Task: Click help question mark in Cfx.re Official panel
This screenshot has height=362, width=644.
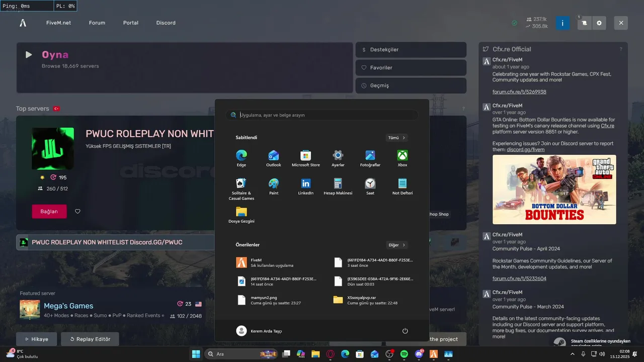Action: (621, 49)
